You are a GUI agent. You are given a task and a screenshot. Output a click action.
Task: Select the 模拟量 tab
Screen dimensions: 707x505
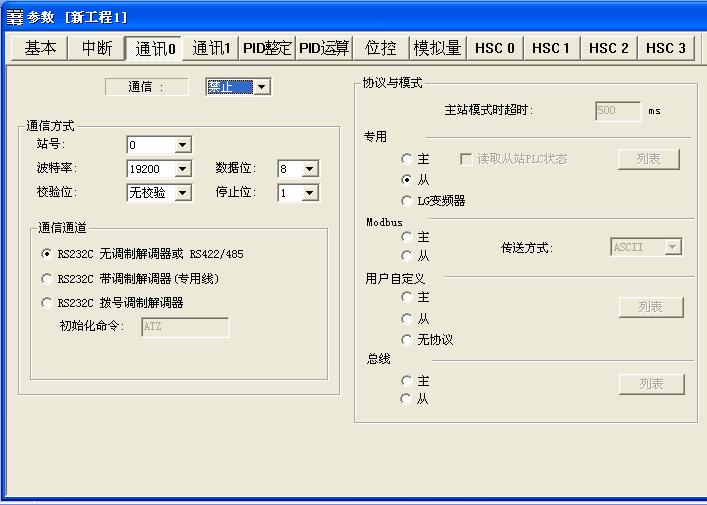tap(437, 48)
